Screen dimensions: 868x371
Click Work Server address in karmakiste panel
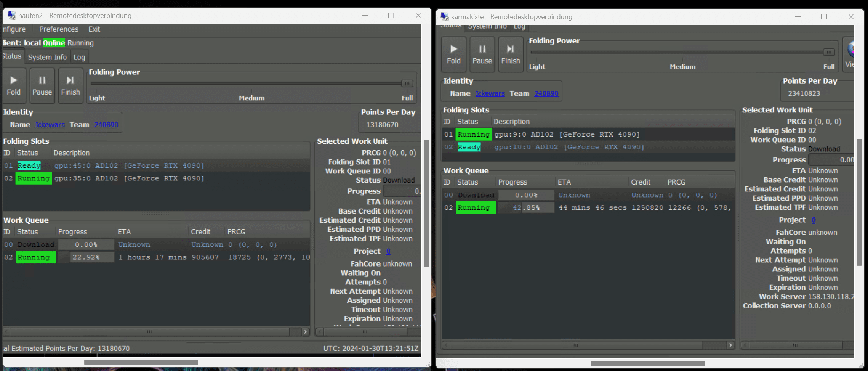pyautogui.click(x=831, y=297)
